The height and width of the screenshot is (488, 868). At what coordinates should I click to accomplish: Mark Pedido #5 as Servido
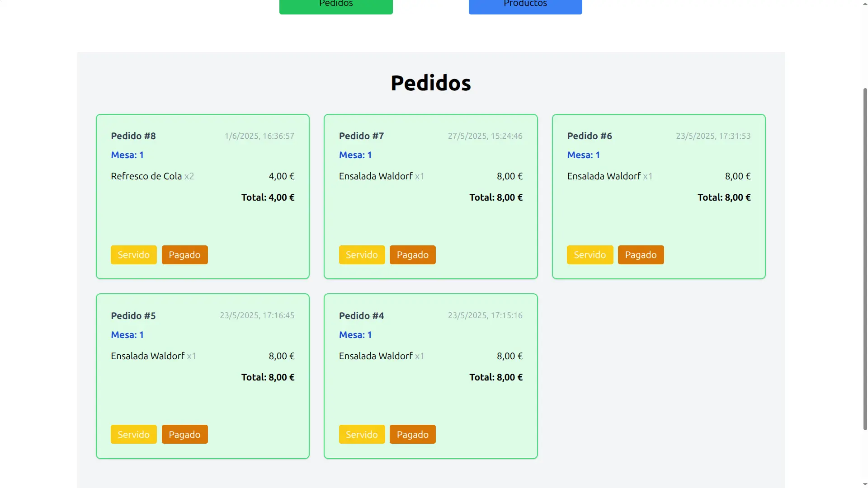click(x=134, y=434)
